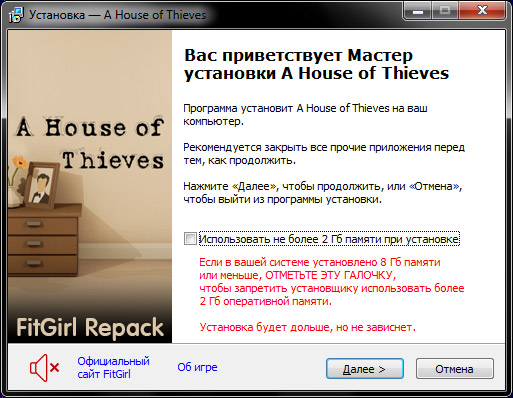Continue with the 'Далее >' button
This screenshot has width=513, height=398.
point(365,369)
